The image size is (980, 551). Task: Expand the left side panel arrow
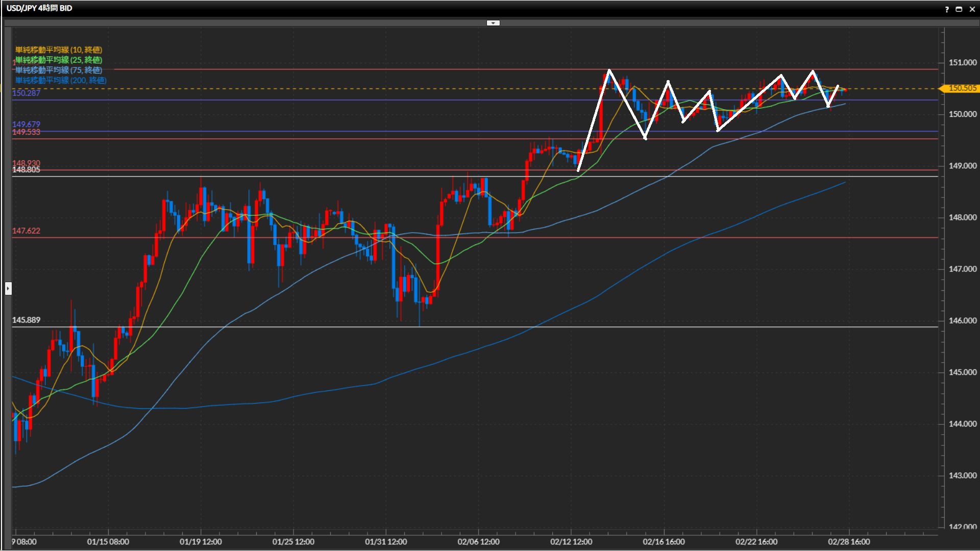coord(8,289)
